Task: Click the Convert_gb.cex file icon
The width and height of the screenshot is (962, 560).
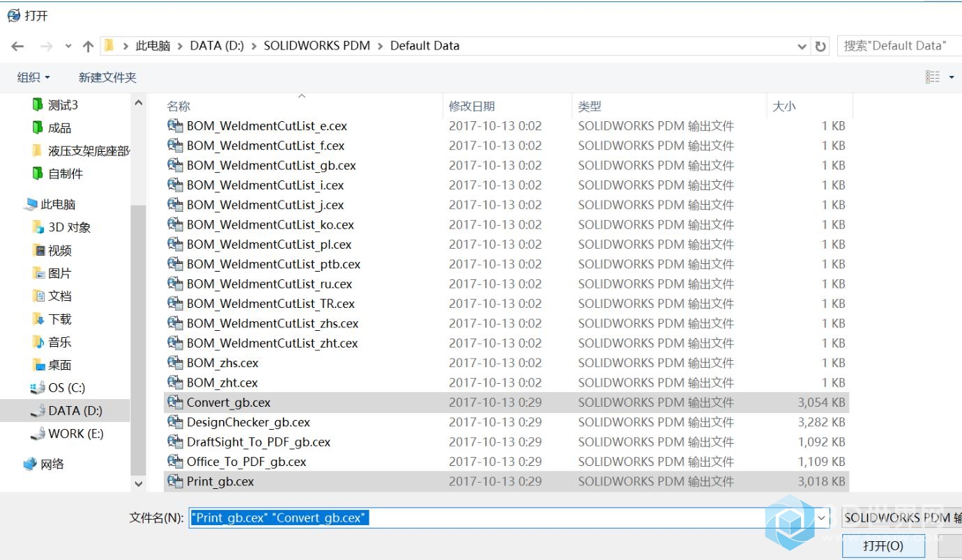Action: [x=175, y=403]
